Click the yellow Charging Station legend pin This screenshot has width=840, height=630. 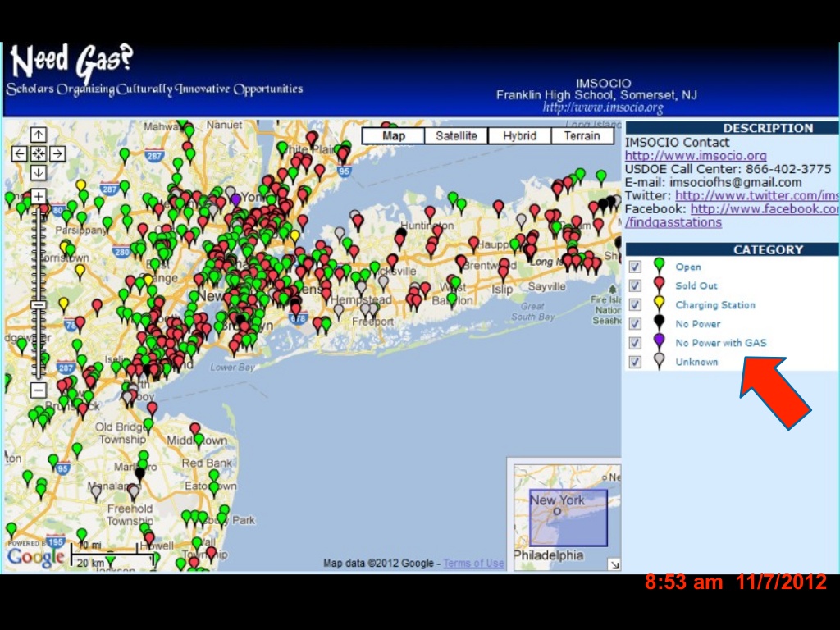click(659, 304)
